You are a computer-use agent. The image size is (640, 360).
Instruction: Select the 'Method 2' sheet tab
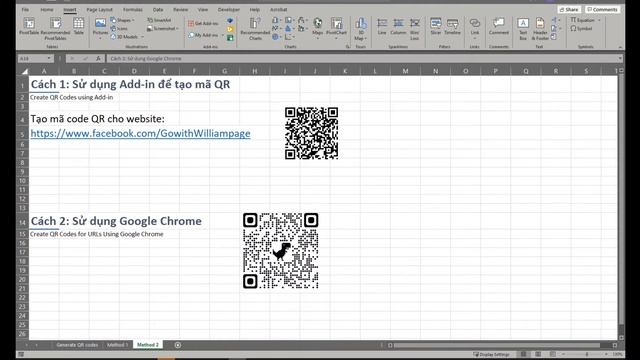pyautogui.click(x=148, y=345)
